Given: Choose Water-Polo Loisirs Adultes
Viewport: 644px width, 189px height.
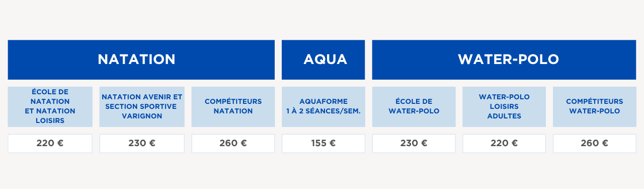Looking at the screenshot, I should (504, 106).
